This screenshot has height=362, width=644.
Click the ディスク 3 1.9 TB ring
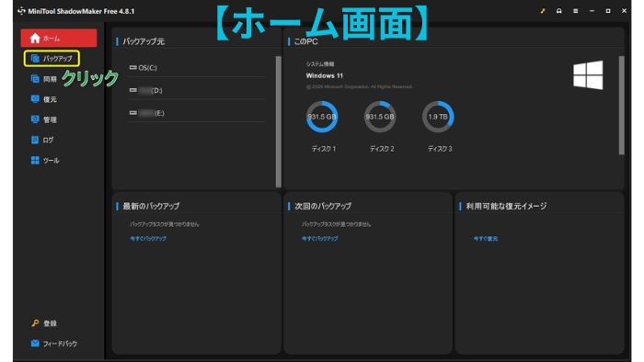(438, 117)
